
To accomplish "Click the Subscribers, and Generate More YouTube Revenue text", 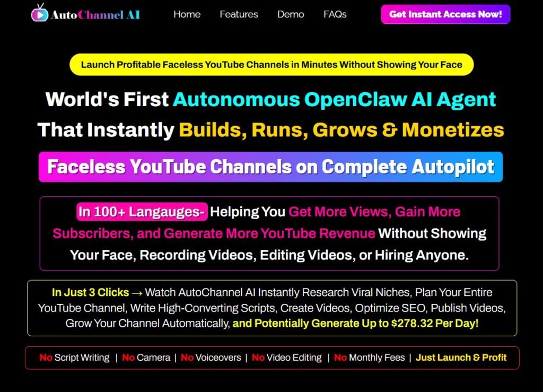I will point(214,233).
